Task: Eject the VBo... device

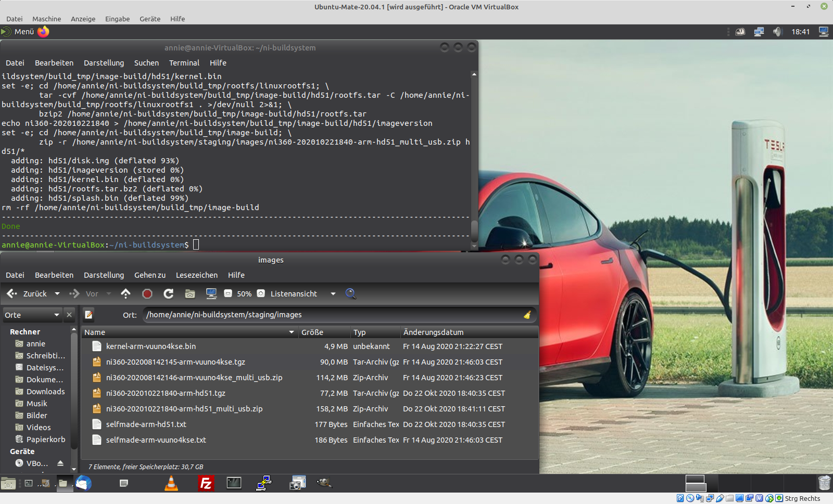Action: coord(60,463)
